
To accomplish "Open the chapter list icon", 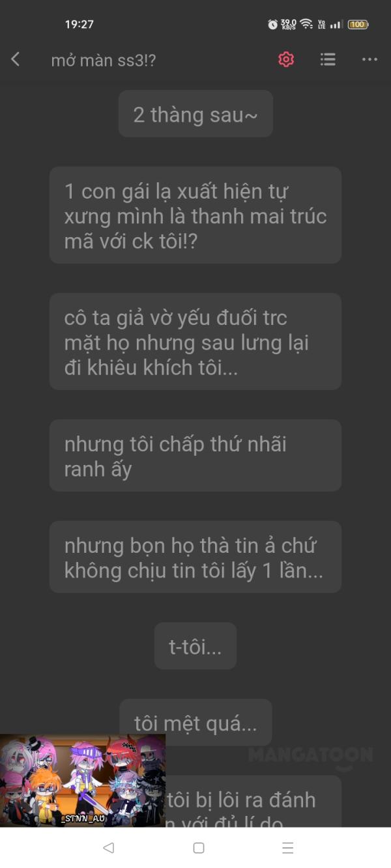I will pos(328,59).
